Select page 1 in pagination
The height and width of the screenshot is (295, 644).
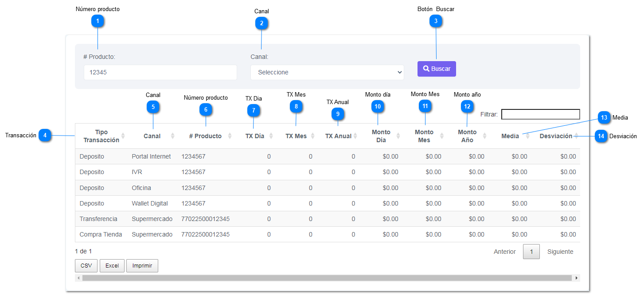531,252
